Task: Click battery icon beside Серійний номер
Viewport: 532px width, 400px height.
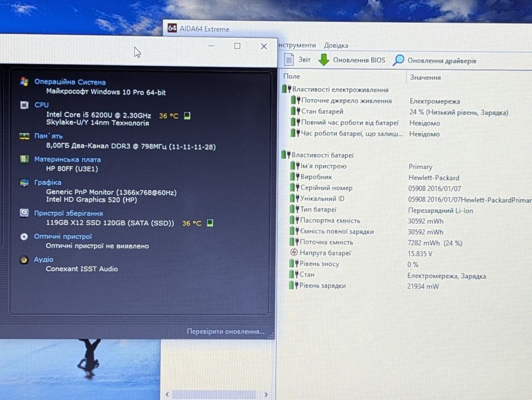Action: pos(295,187)
